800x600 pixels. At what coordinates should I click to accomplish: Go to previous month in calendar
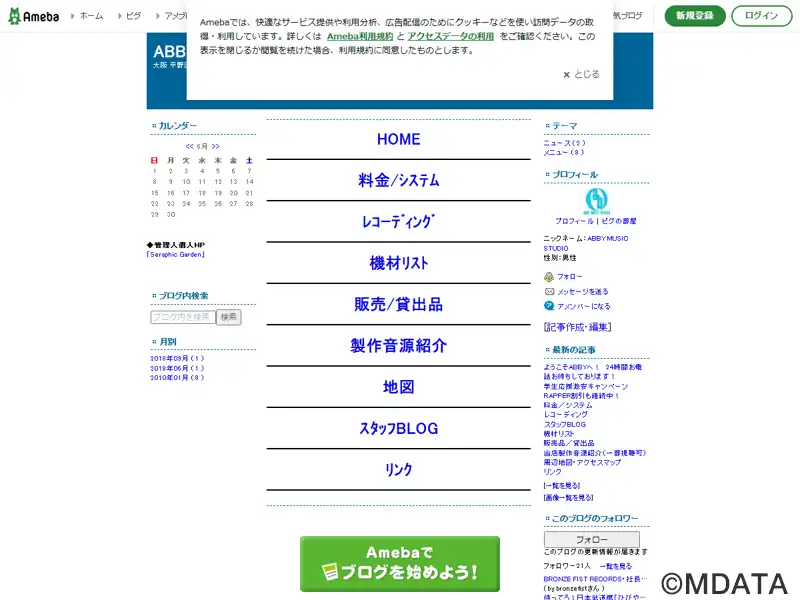[190, 146]
